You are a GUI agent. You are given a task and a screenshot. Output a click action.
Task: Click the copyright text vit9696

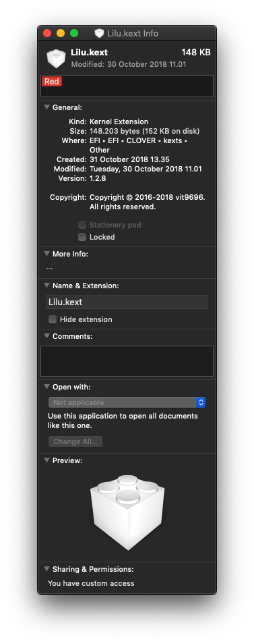(147, 202)
